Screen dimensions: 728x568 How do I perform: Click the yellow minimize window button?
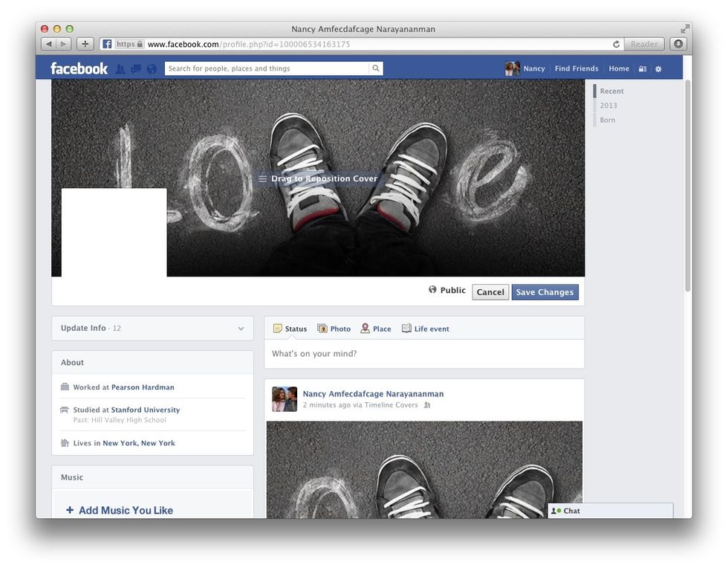[x=57, y=29]
